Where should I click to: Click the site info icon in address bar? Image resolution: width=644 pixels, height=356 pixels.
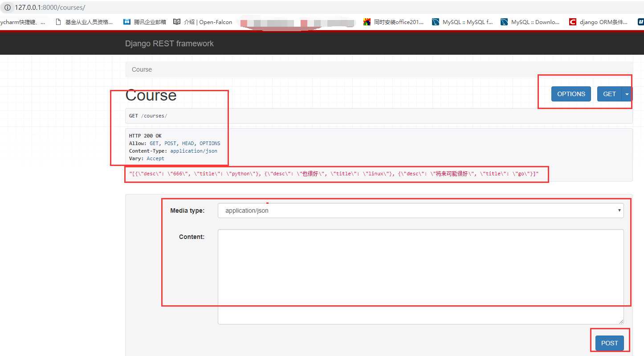[x=7, y=8]
